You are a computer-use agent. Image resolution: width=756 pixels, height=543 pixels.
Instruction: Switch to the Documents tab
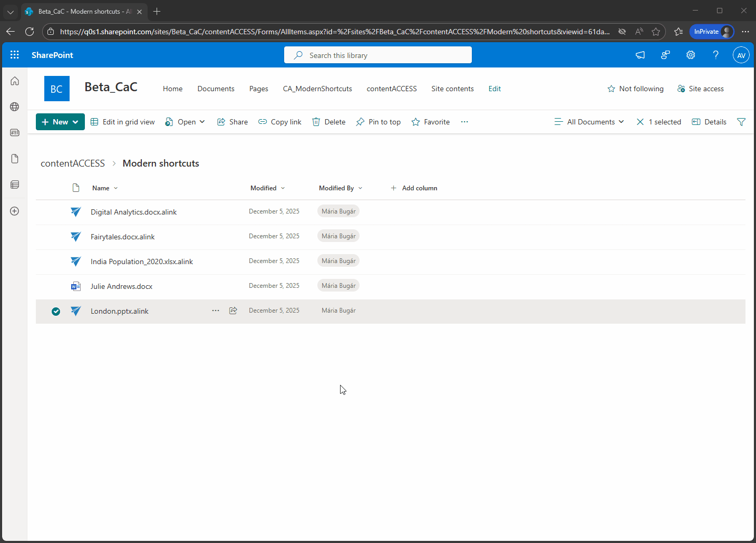click(216, 89)
